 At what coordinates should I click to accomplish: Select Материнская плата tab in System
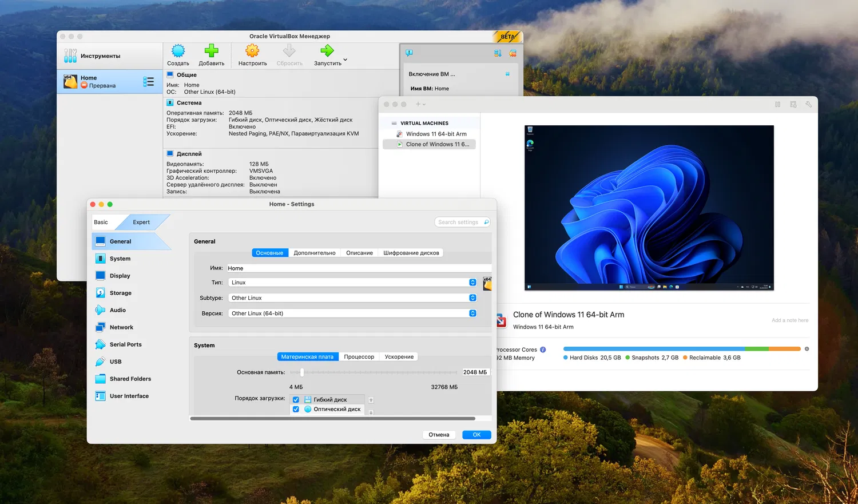coord(307,357)
